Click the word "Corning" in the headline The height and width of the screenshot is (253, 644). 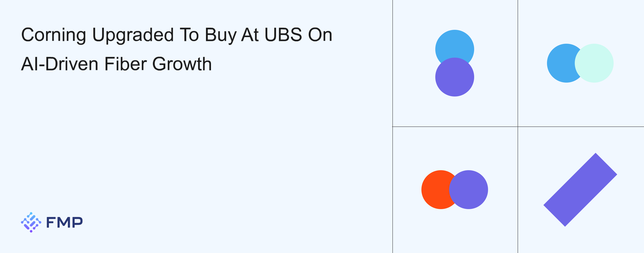(54, 35)
